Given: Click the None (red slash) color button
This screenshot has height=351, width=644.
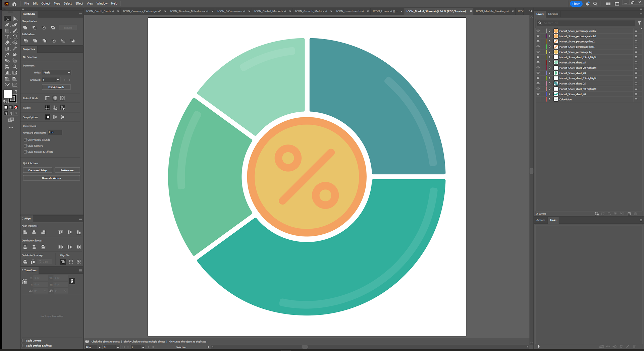Looking at the screenshot, I should [16, 107].
